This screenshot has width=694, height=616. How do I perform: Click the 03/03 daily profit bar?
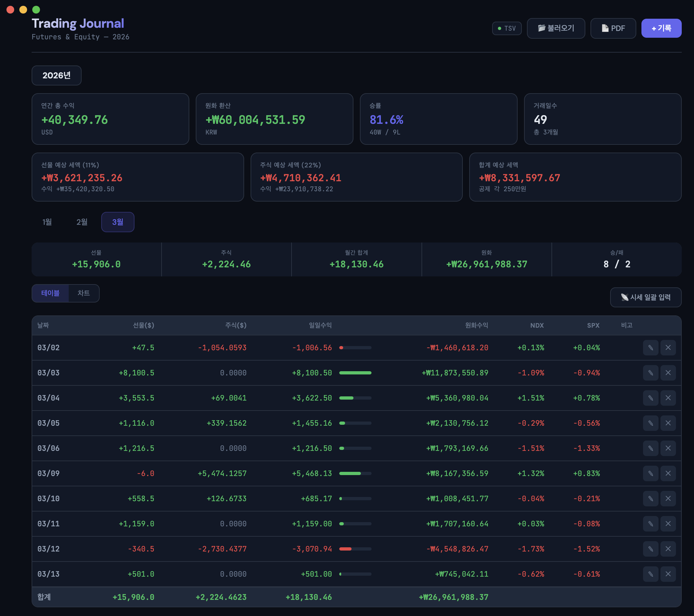(355, 373)
